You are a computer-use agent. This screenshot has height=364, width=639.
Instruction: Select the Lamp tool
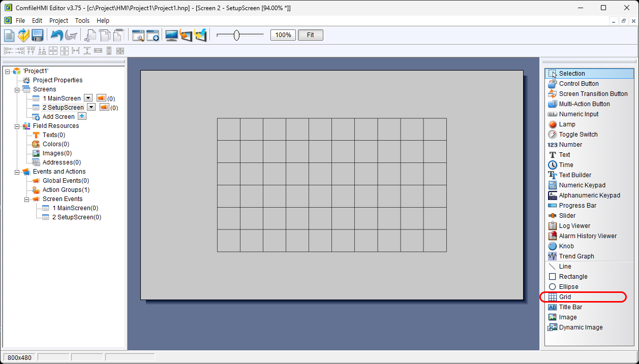pyautogui.click(x=567, y=124)
